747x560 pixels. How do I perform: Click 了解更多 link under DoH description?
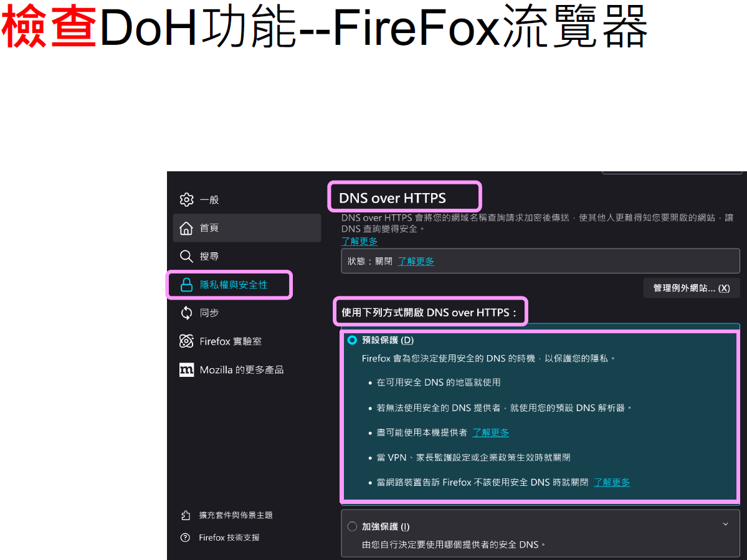coord(359,241)
